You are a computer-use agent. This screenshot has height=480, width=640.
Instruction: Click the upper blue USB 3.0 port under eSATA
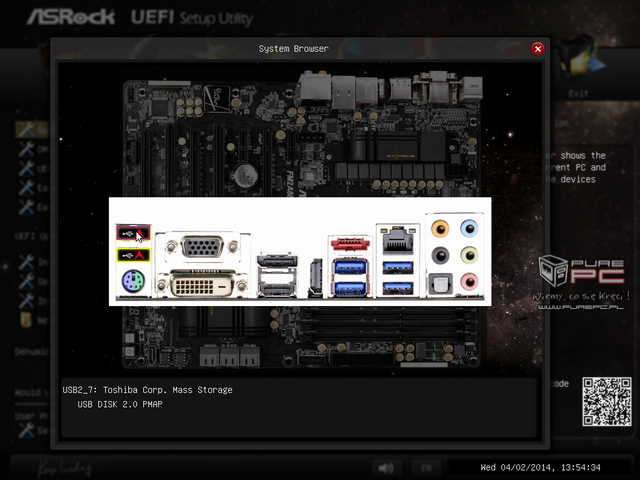click(x=349, y=267)
